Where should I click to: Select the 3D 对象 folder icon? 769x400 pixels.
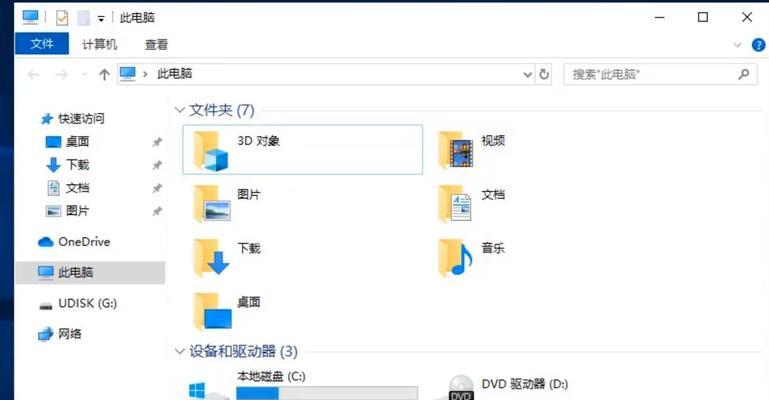[x=211, y=151]
